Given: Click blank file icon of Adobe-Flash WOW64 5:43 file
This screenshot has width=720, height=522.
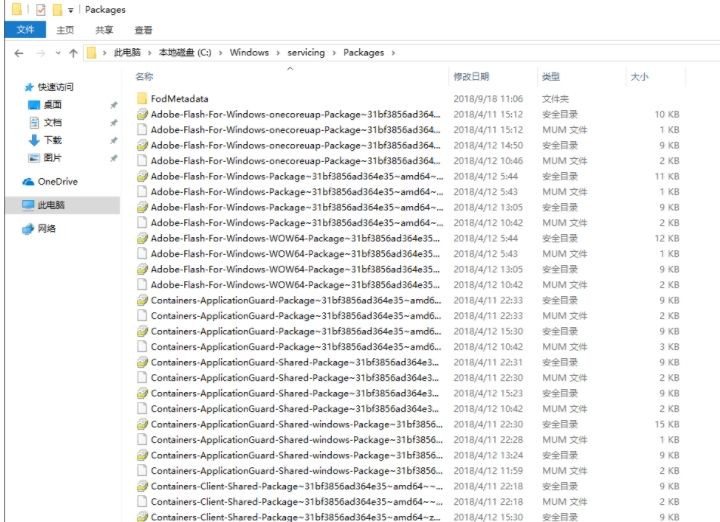Looking at the screenshot, I should click(142, 254).
